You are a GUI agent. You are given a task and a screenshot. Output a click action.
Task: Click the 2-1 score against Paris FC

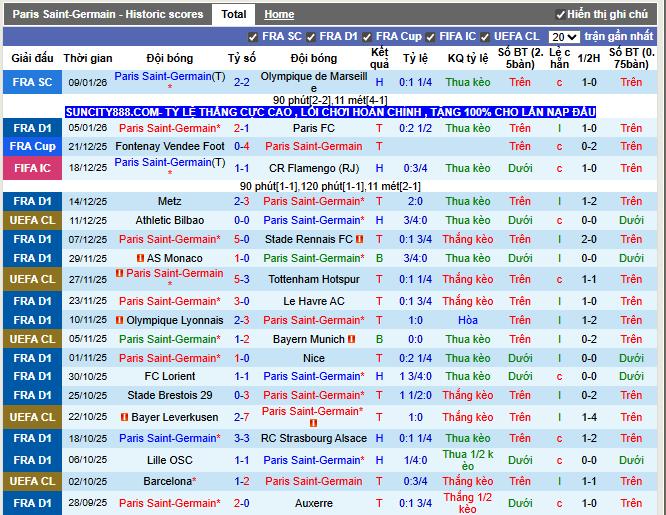tap(242, 128)
